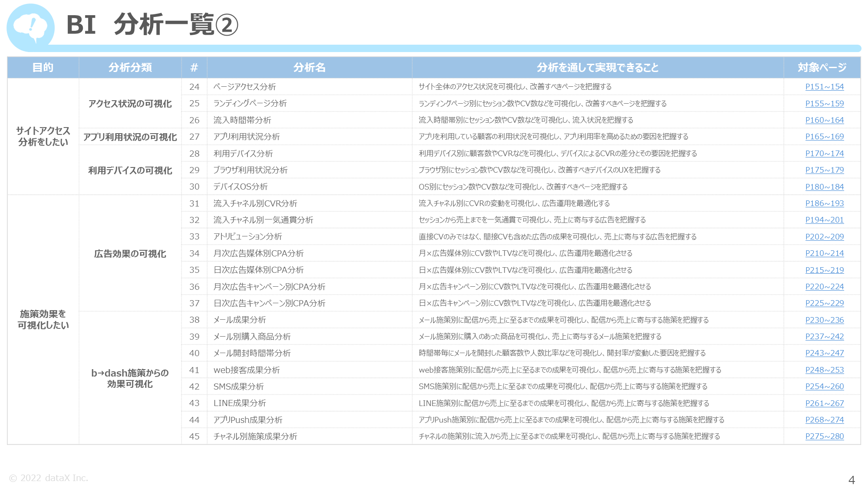Select analysis name チャネル別施策成果分析
The width and height of the screenshot is (868, 488).
[255, 436]
